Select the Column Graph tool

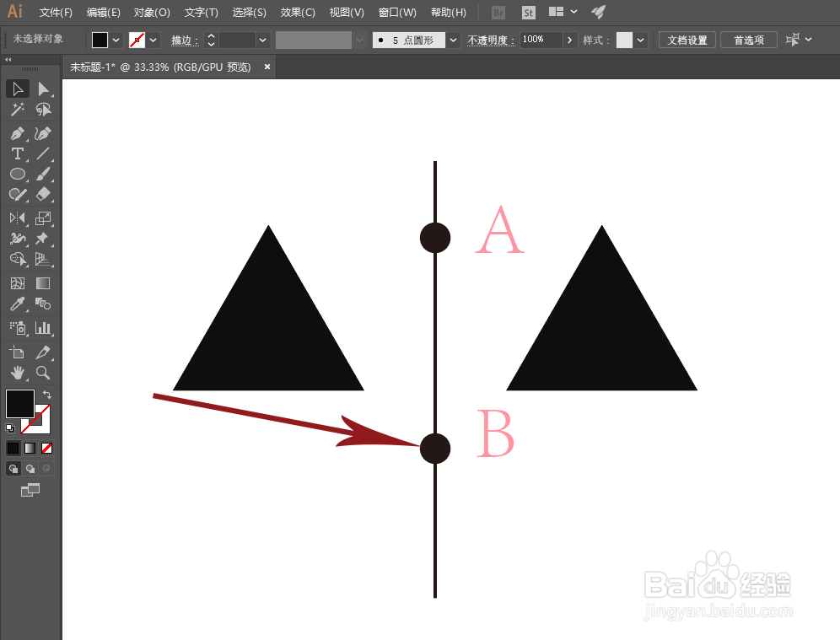[x=43, y=328]
